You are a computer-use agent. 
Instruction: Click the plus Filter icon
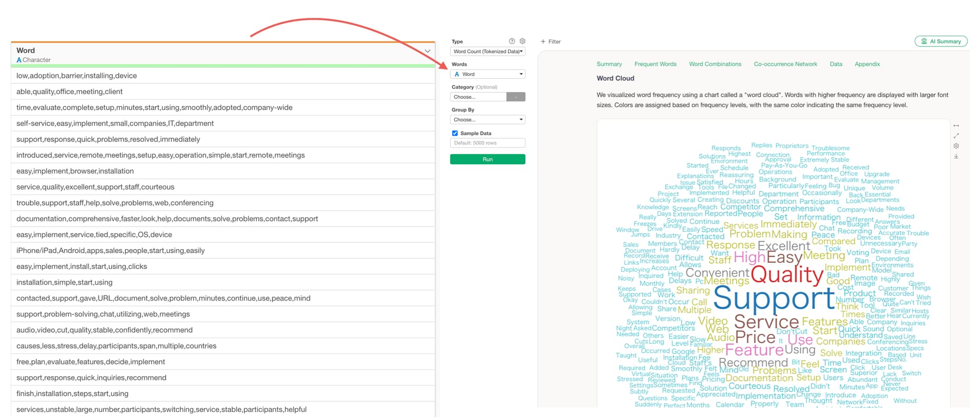[543, 42]
